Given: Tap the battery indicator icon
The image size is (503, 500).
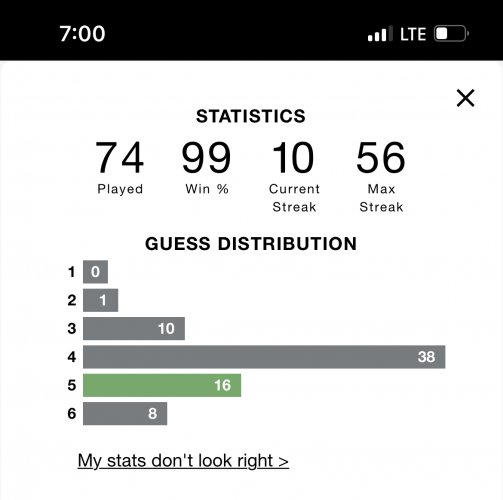Looking at the screenshot, I should [451, 34].
